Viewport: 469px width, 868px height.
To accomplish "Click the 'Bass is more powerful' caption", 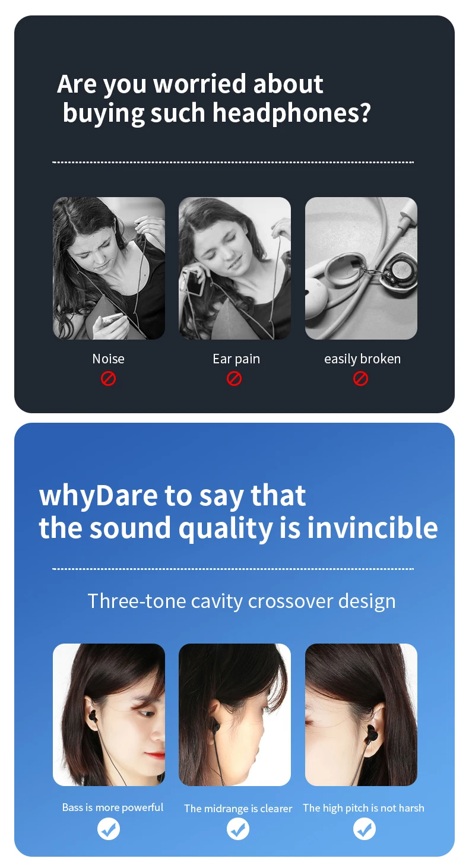I will [x=113, y=807].
